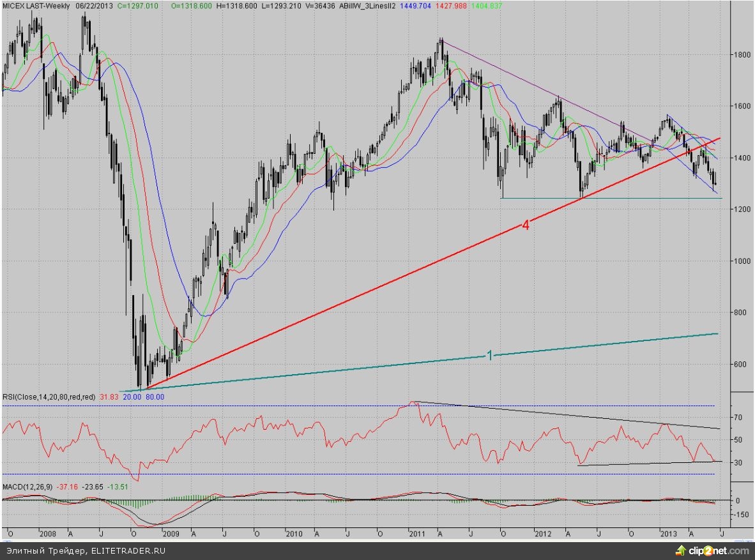This screenshot has height=560, width=755.
Task: Click the RSI(Close,14,20,80,red,red) indicator label
Action: tap(49, 397)
